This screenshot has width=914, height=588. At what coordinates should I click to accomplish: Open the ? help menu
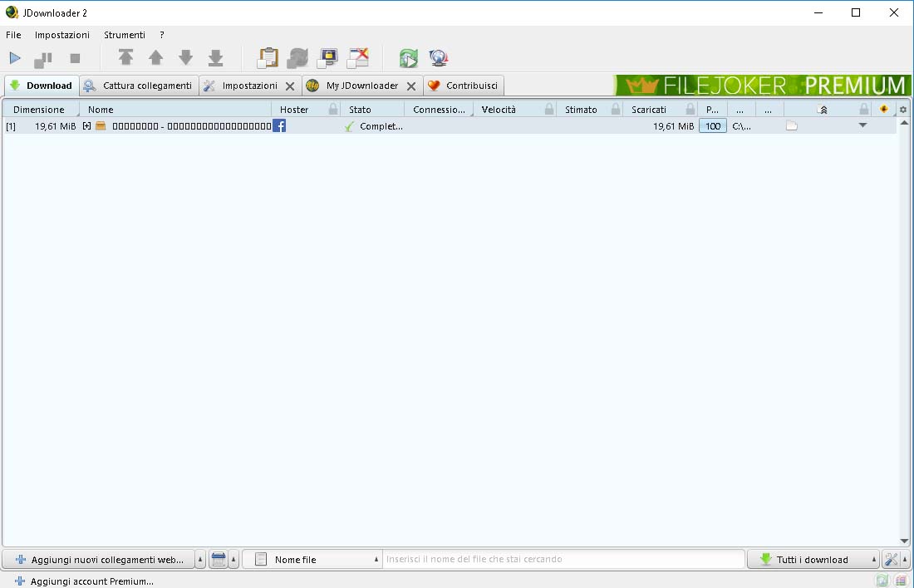(x=162, y=35)
